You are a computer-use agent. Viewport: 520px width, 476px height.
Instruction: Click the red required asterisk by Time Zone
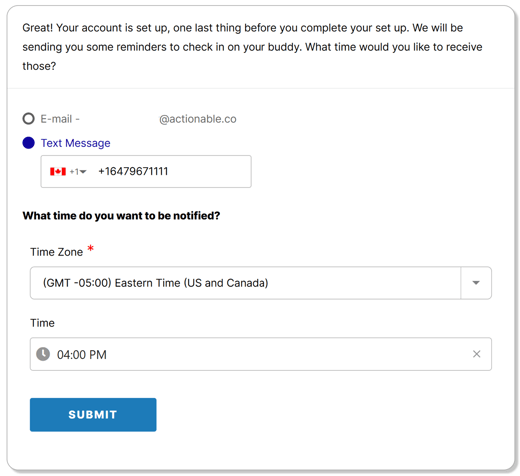[x=90, y=249]
